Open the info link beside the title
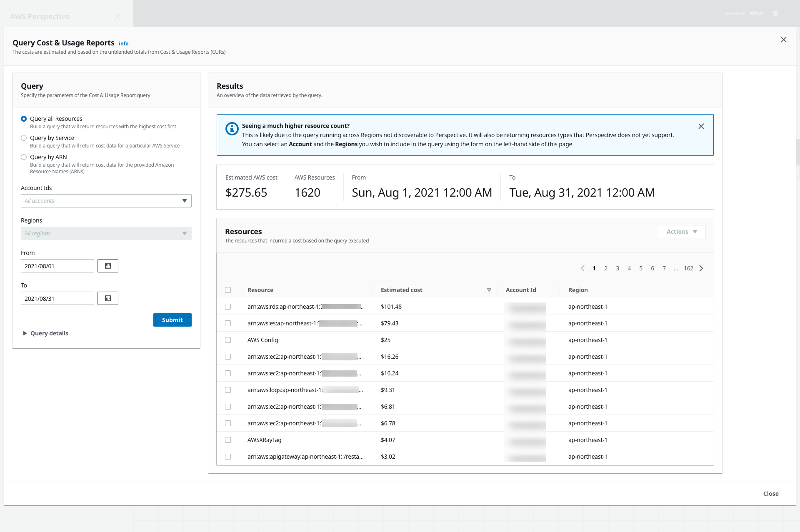The height and width of the screenshot is (532, 800). click(x=124, y=43)
